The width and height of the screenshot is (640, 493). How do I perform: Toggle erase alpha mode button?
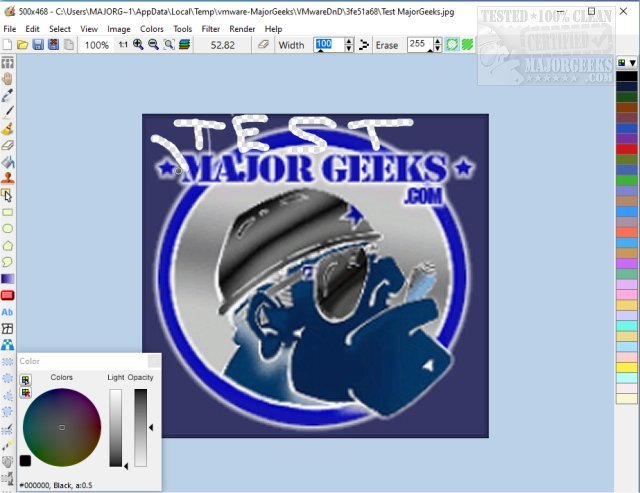(x=452, y=44)
